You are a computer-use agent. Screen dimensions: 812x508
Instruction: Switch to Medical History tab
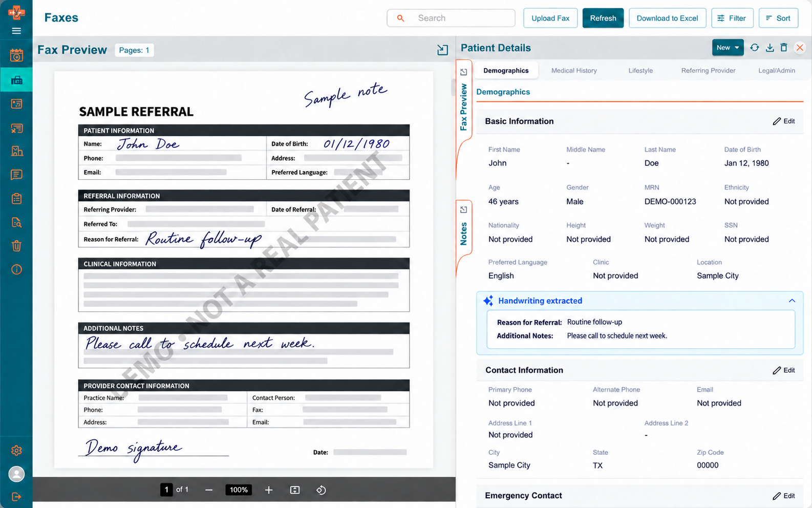tap(574, 71)
